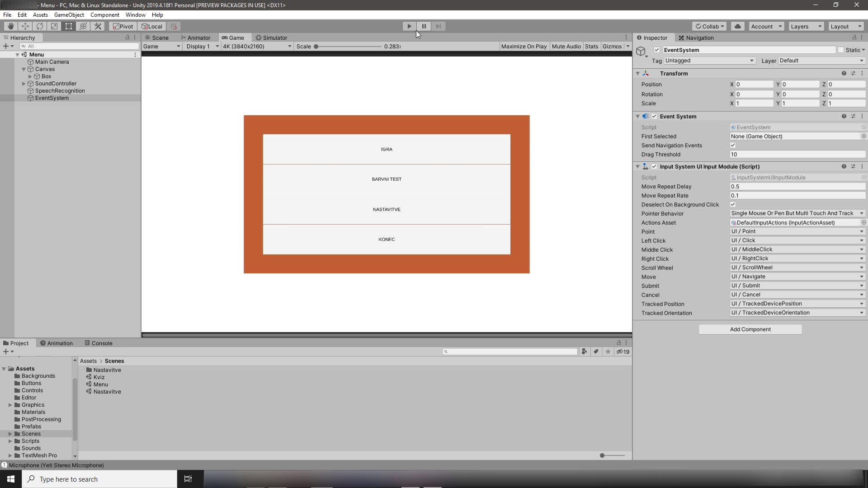Open the 4K resolution dropdown
Image resolution: width=868 pixels, height=488 pixels.
coord(256,47)
